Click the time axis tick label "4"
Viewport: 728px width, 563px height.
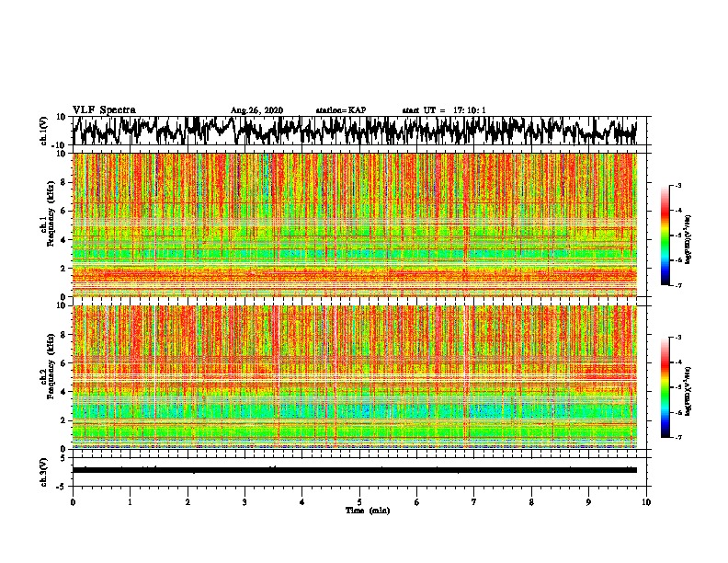301,502
